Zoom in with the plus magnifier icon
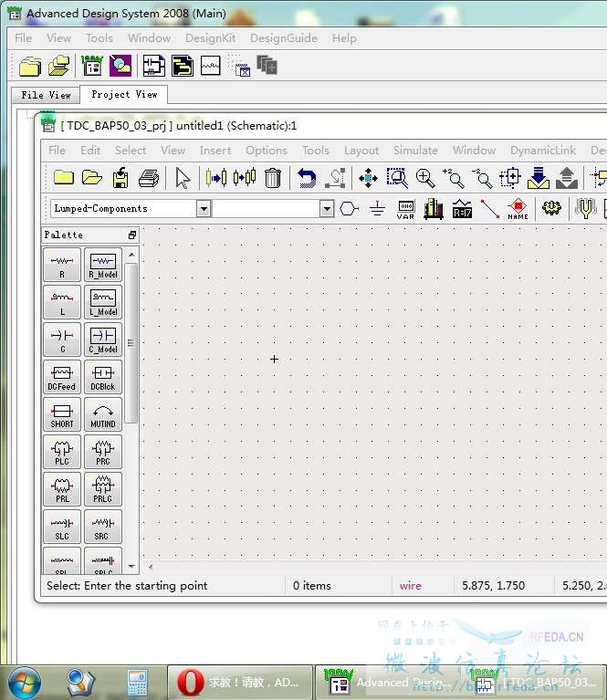 coord(424,178)
